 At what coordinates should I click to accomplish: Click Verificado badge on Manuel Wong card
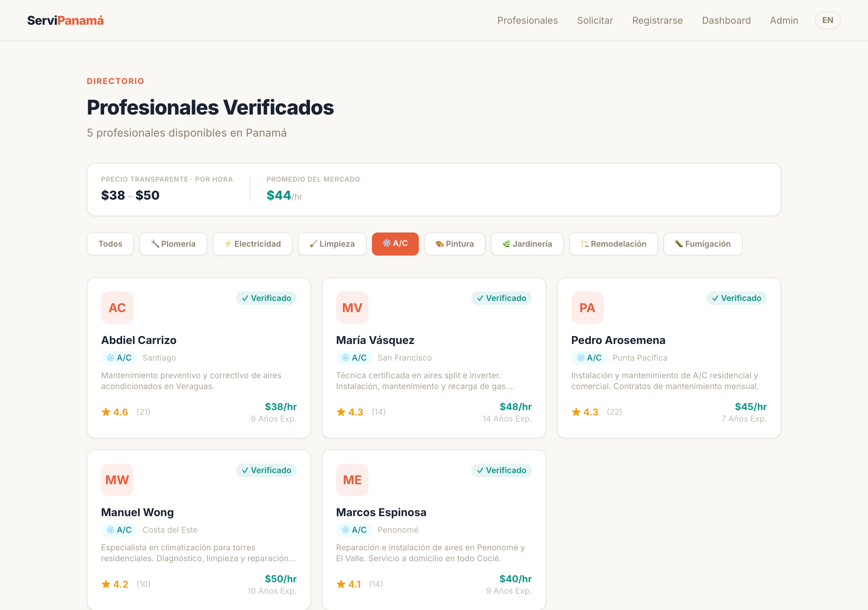click(266, 470)
